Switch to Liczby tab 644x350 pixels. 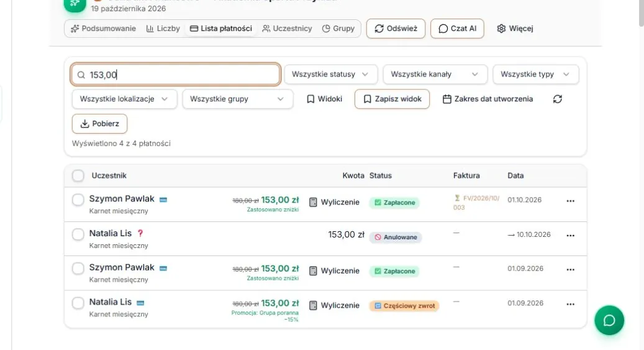point(163,29)
